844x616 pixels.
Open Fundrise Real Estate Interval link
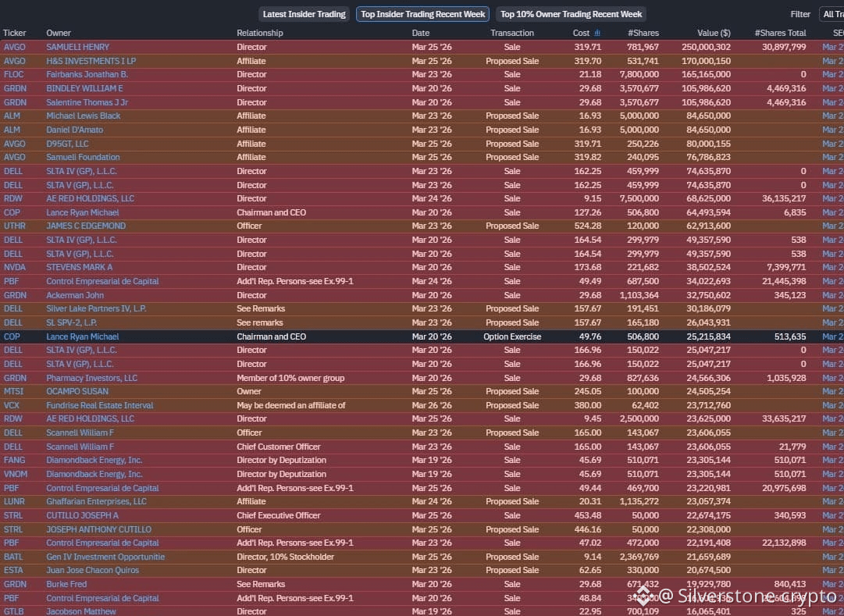point(100,405)
